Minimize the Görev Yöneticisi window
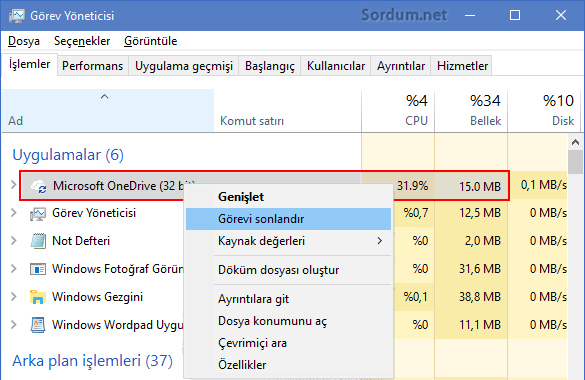The image size is (585, 380). coord(470,15)
